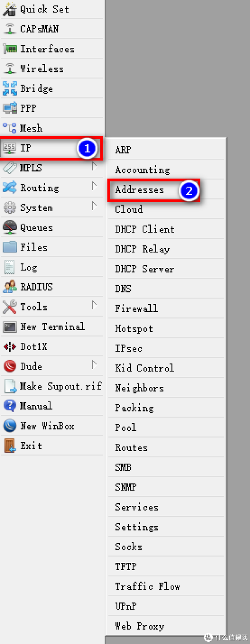The height and width of the screenshot is (644, 250).
Task: Click the Queues label in sidebar
Action: tap(36, 228)
